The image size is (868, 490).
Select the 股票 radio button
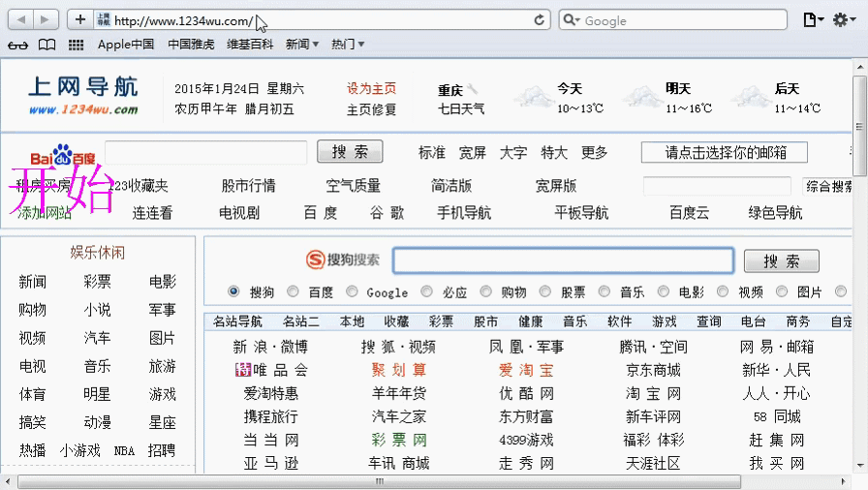545,291
